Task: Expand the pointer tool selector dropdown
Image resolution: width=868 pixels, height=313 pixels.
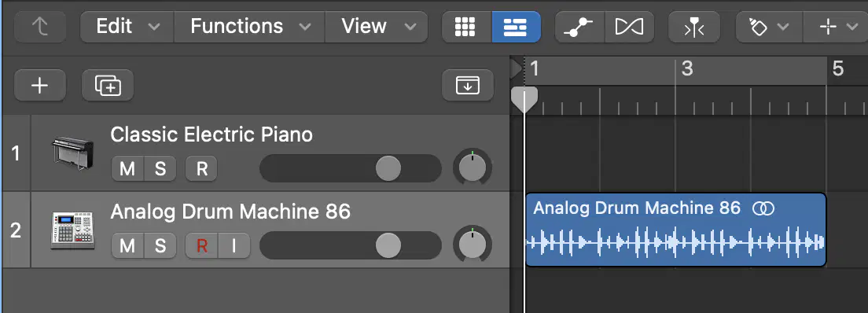Action: pos(770,27)
